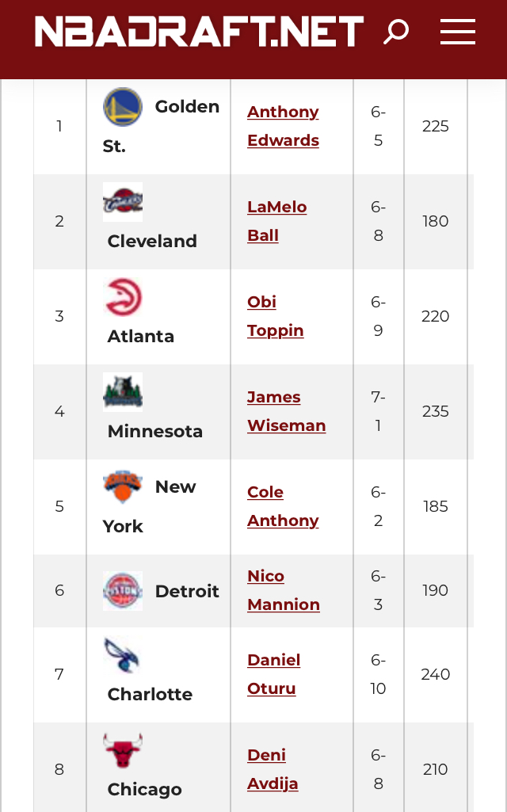
Task: Click the Charlotte Hornets logo
Action: tap(123, 655)
